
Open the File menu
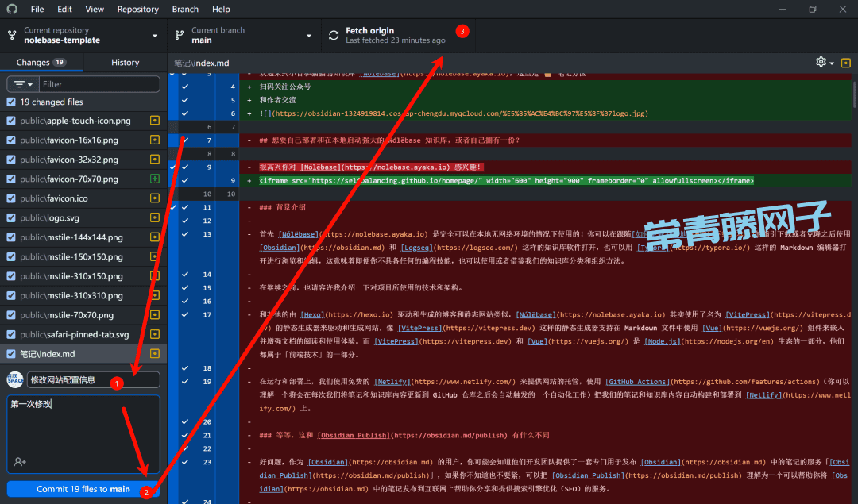point(37,9)
